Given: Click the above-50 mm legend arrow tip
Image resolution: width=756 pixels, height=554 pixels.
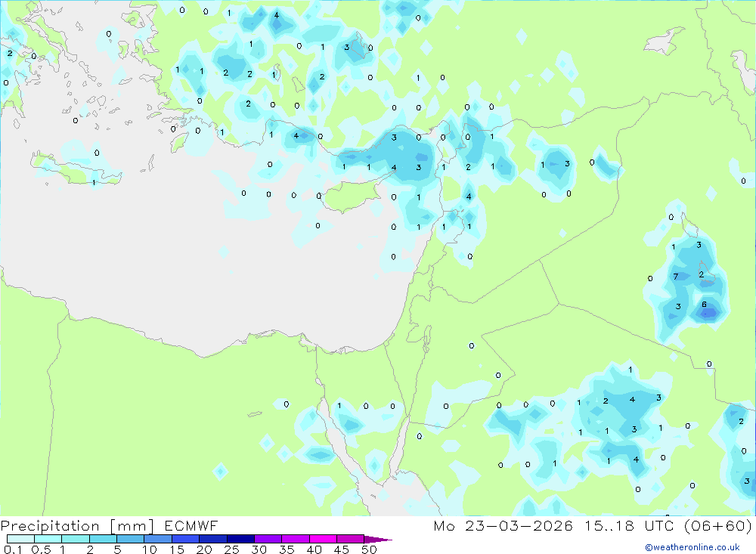Looking at the screenshot, I should point(378,540).
